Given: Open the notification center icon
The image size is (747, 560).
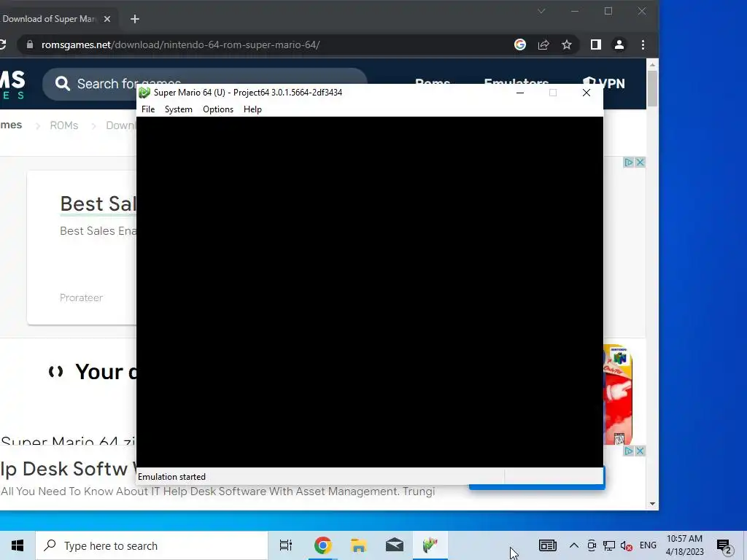Looking at the screenshot, I should (724, 546).
